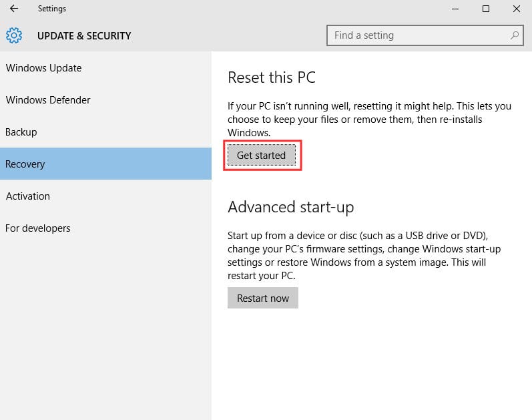Click the UPDATE & SECURITY header title
This screenshot has height=420, width=532.
tap(84, 36)
